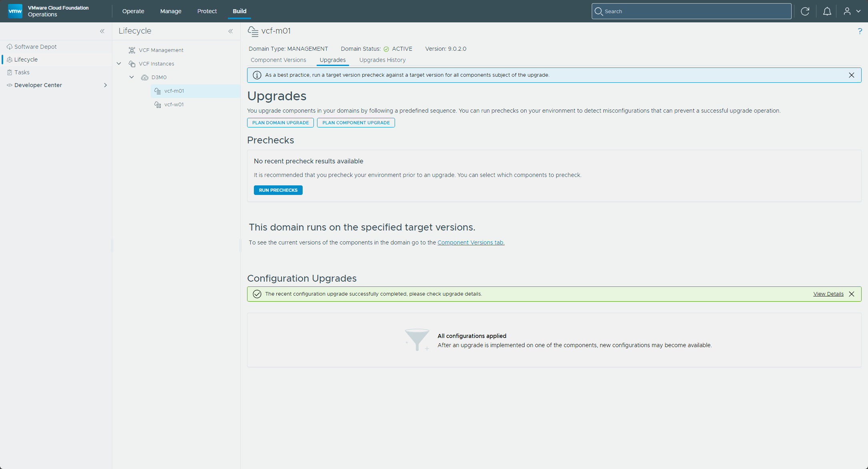This screenshot has height=469, width=868.
Task: Click the active status green check icon
Action: [386, 49]
